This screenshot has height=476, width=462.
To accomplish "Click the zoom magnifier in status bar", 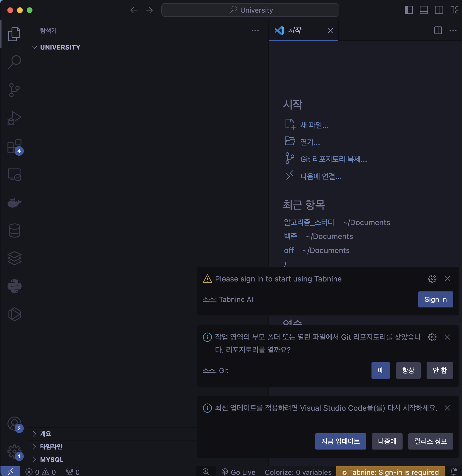I will pos(206,472).
